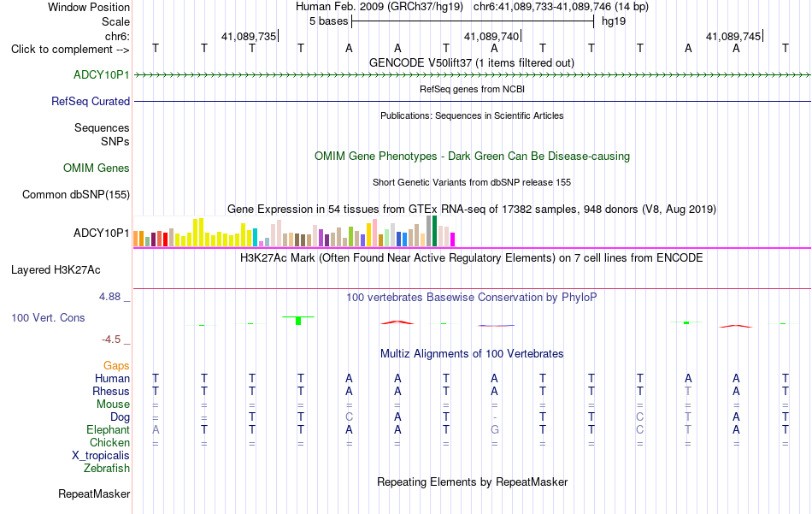Select the Chicken alignment row label
812x514 pixels.
tap(109, 442)
